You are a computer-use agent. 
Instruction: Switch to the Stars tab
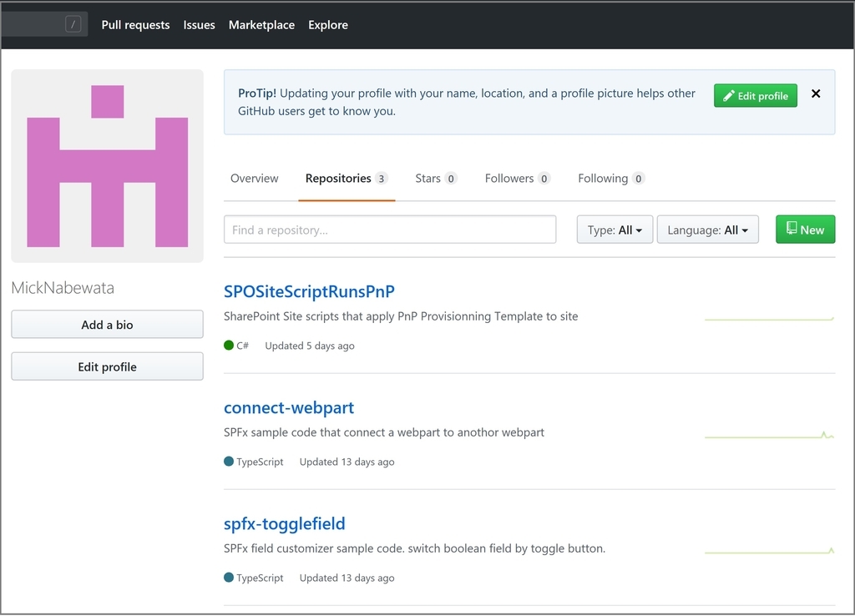[x=436, y=179]
